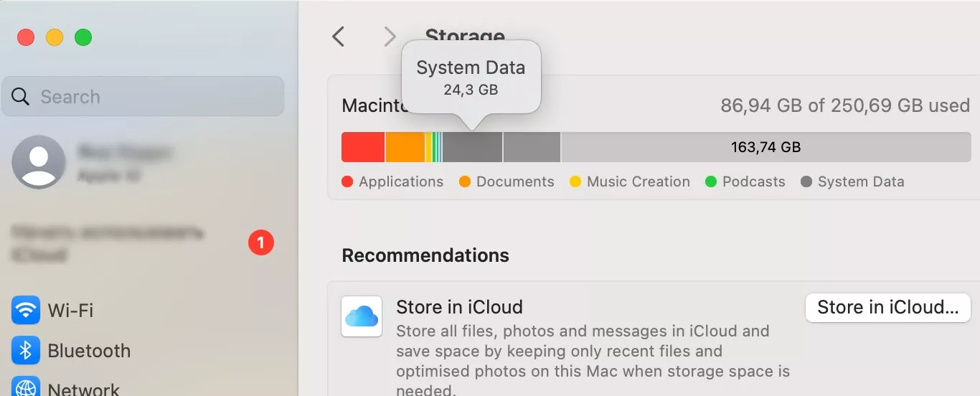Viewport: 980px width, 396px height.
Task: Close the window with the red button
Action: (x=26, y=37)
